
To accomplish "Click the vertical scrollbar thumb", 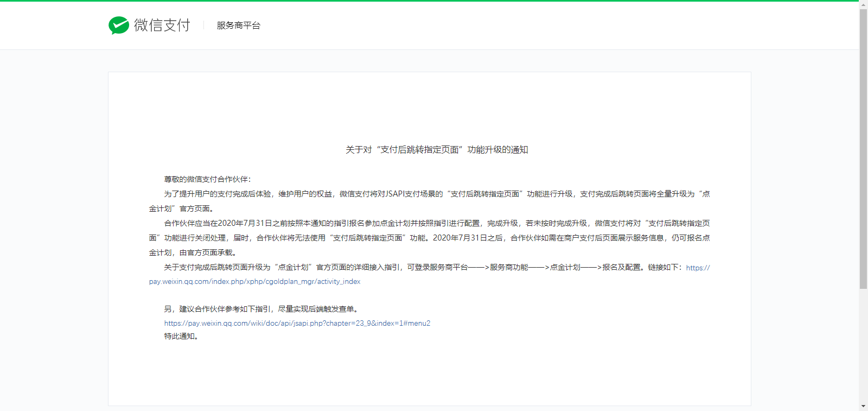I will click(x=863, y=149).
